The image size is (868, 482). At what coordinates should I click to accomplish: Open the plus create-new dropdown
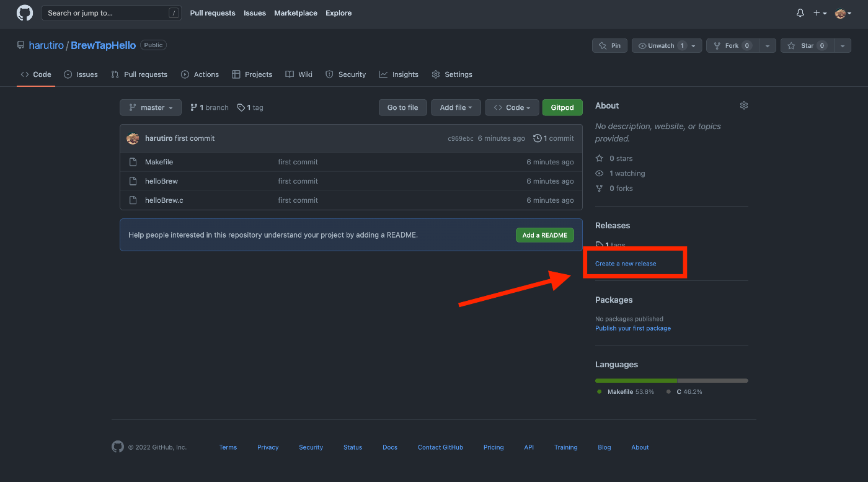820,13
